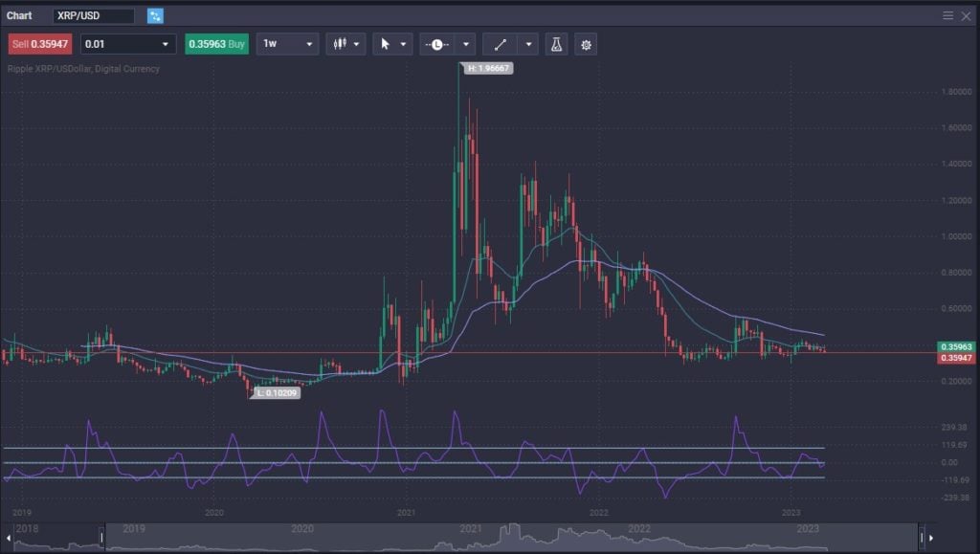Viewport: 980px width, 554px height.
Task: Click the XRP symbol icon beside the ticker
Action: 153,15
